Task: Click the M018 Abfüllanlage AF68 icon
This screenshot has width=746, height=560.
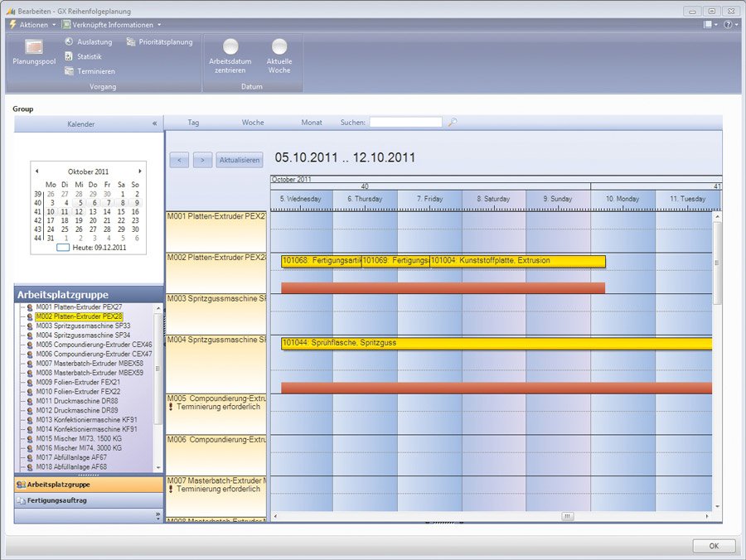Action: pyautogui.click(x=30, y=467)
